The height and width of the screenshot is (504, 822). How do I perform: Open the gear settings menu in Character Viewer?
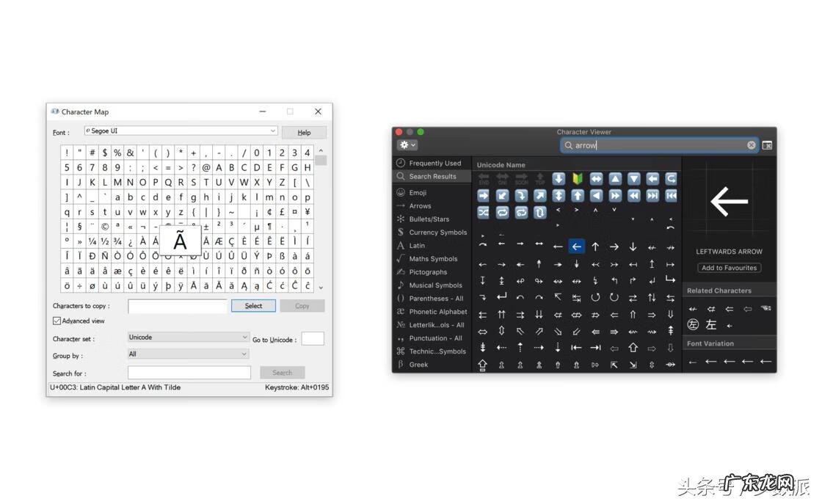(x=407, y=145)
